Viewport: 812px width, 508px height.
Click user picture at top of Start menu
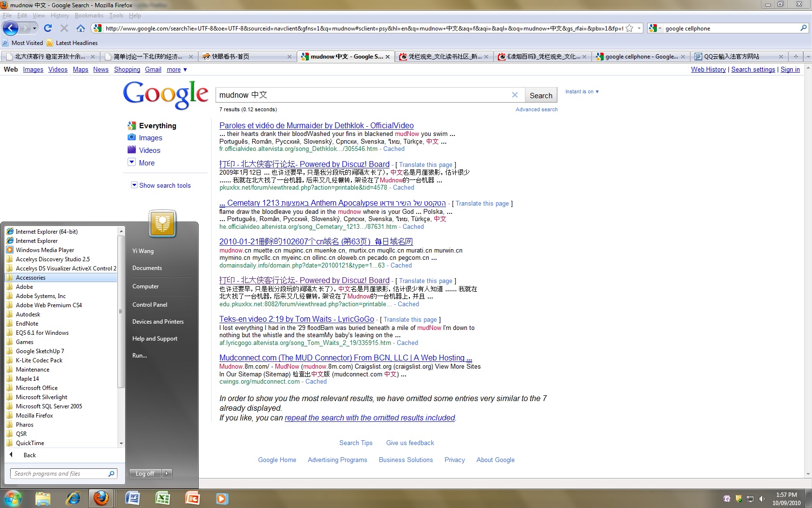162,224
